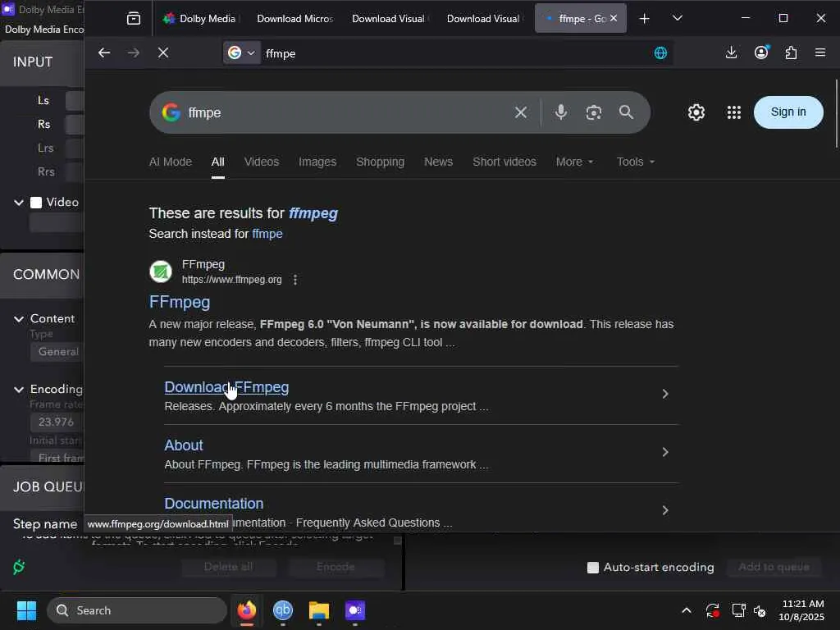Toggle the Video checkbox in Dolby Encoder
Image resolution: width=840 pixels, height=630 pixels.
[36, 203]
